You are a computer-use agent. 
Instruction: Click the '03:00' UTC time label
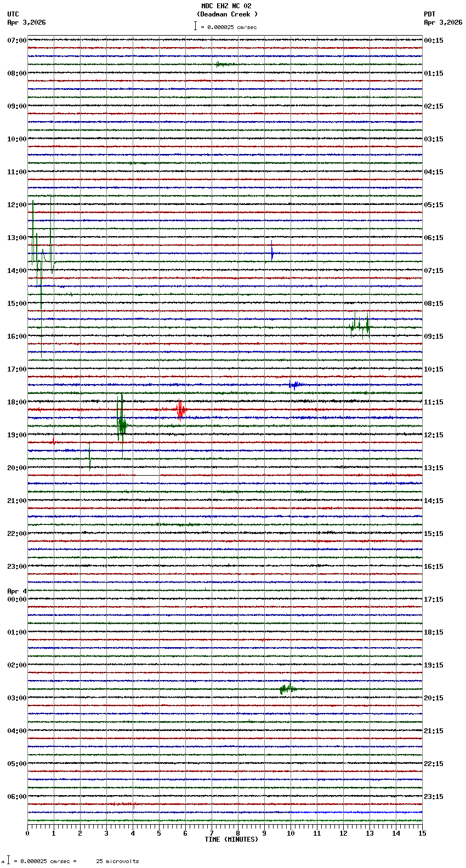17,698
